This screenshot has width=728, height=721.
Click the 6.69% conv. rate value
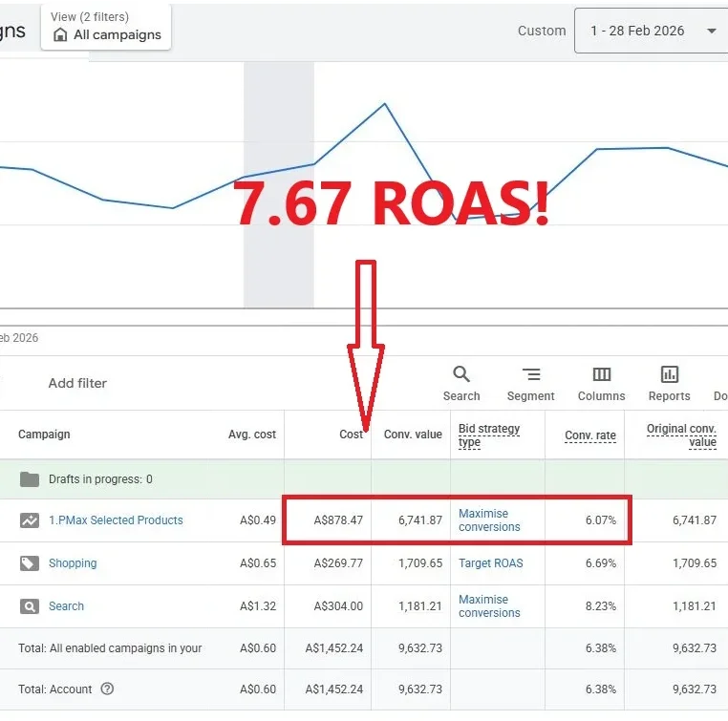point(600,563)
